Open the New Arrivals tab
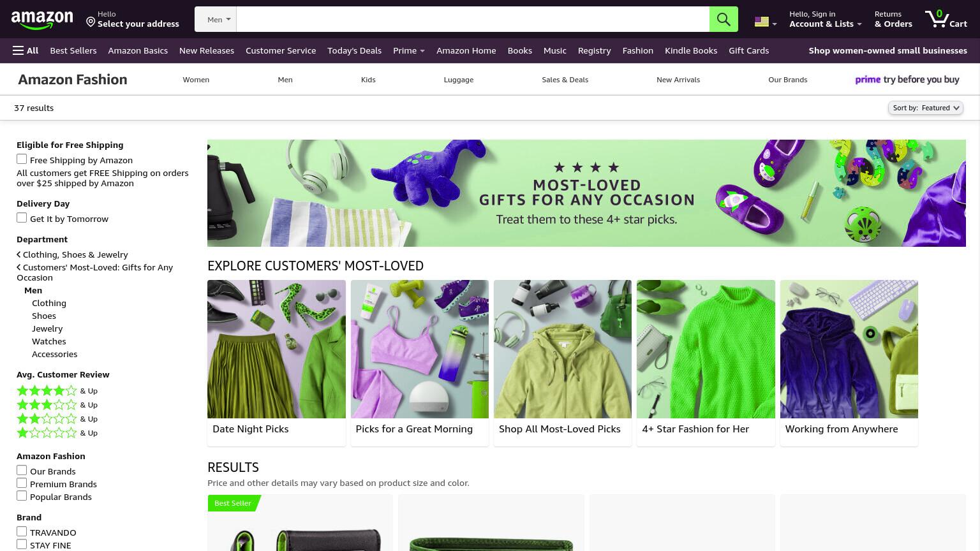This screenshot has width=980, height=551. (x=678, y=80)
